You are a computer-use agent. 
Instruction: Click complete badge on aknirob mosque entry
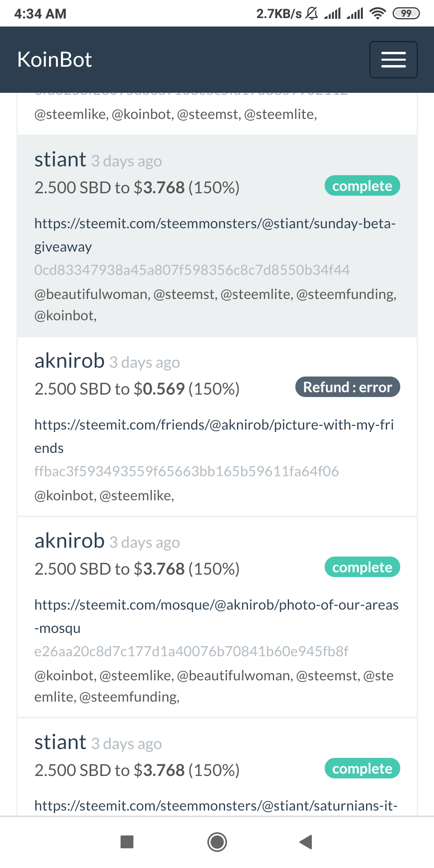[x=362, y=567]
